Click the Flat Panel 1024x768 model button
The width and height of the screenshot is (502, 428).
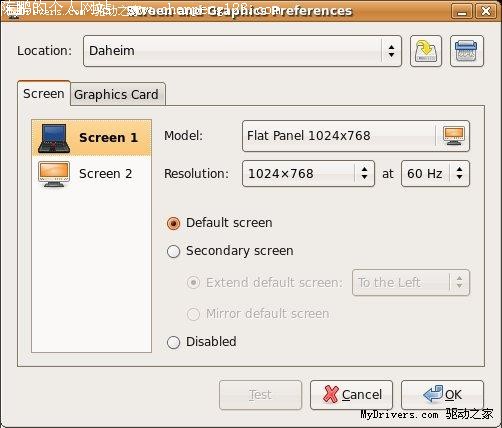click(x=356, y=136)
